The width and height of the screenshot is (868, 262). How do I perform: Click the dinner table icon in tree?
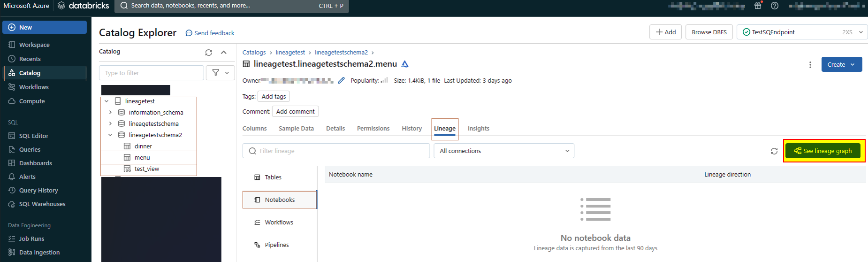127,146
